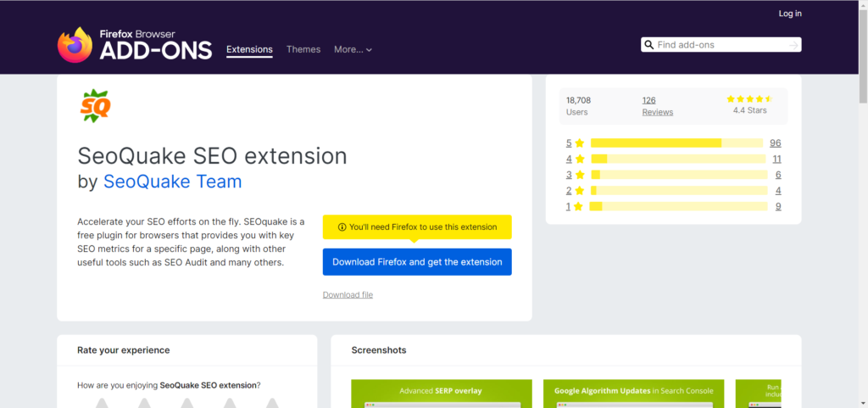Open the 96 five-star reviews count
868x408 pixels.
775,143
